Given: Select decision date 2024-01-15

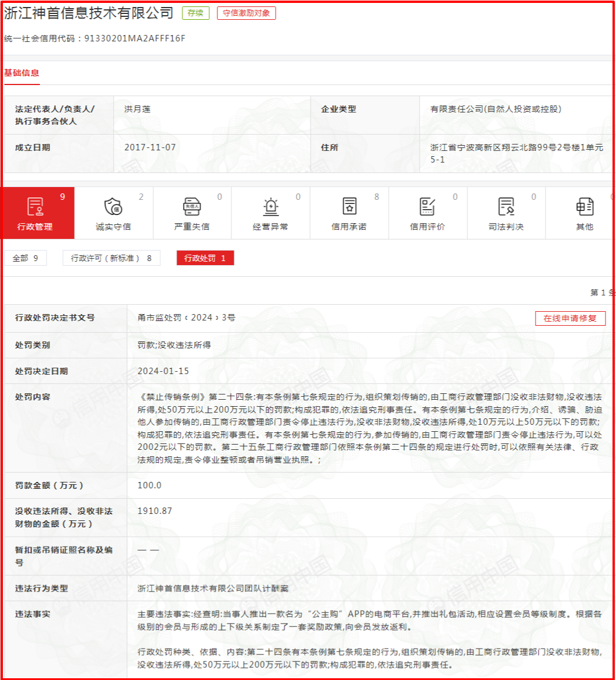Looking at the screenshot, I should [x=163, y=371].
